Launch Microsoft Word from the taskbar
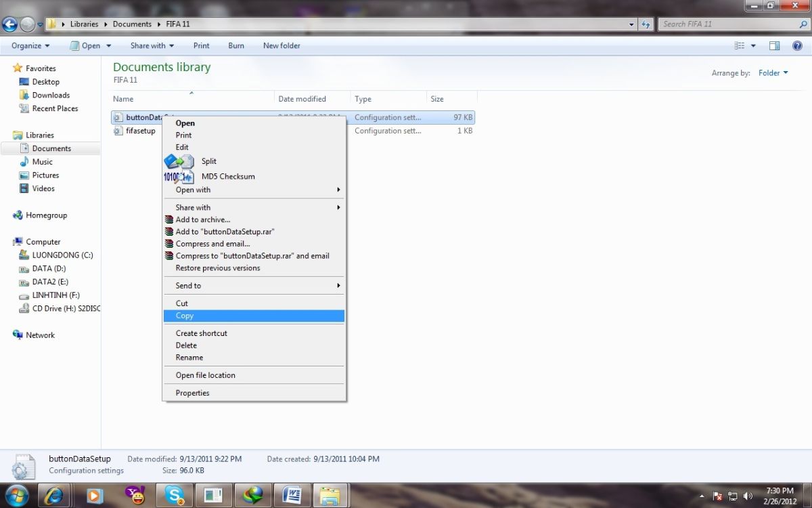Viewport: 812px width, 508px height. pos(292,496)
